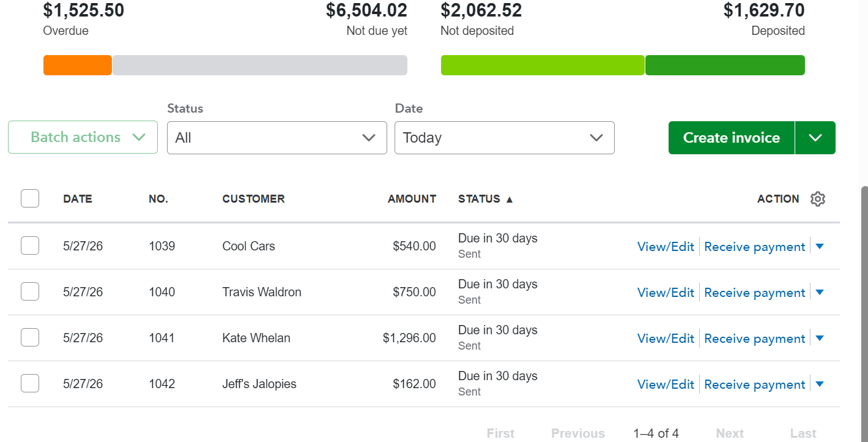Viewport: 868px width, 442px height.
Task: Click the vertical scrollbar on right edge
Action: pyautogui.click(x=864, y=313)
